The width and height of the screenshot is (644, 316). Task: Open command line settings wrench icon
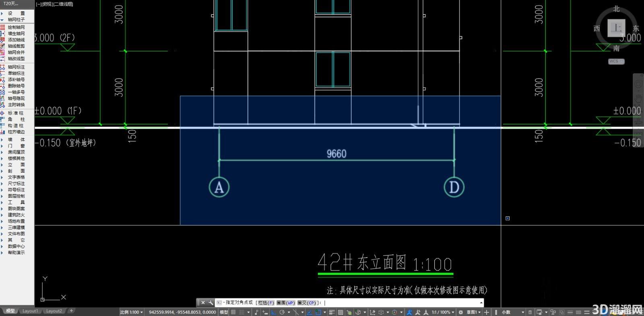click(210, 303)
